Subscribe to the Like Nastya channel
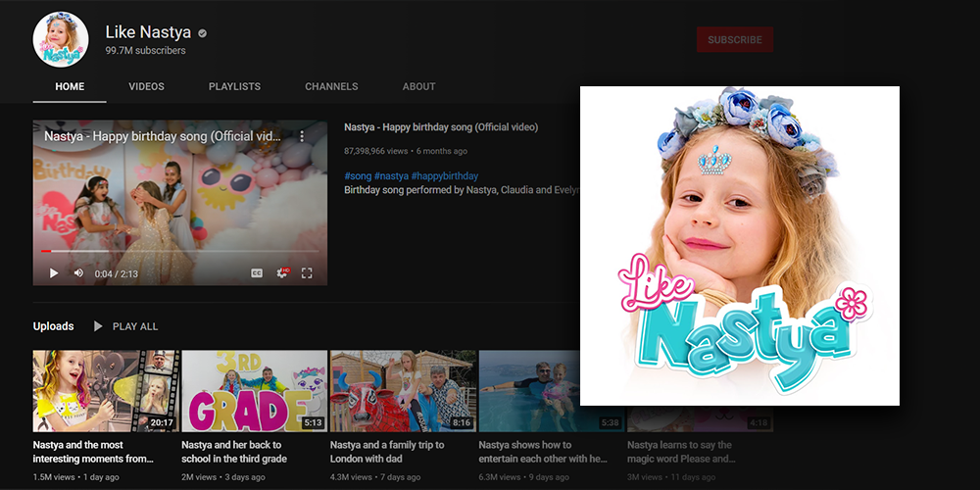980x490 pixels. 734,39
